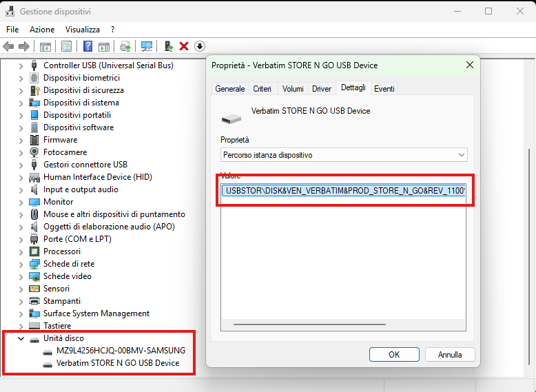Click show/hide console tree icon
This screenshot has height=392, width=536.
(45, 46)
